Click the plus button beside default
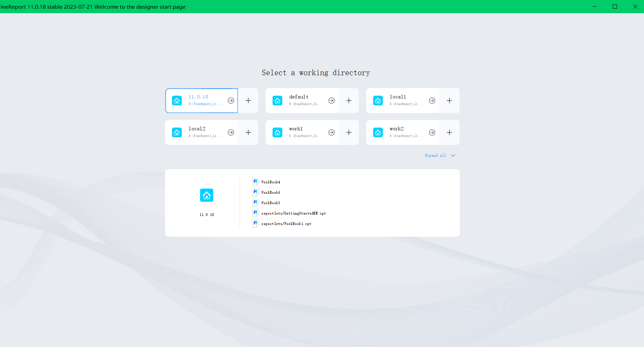 (x=349, y=101)
